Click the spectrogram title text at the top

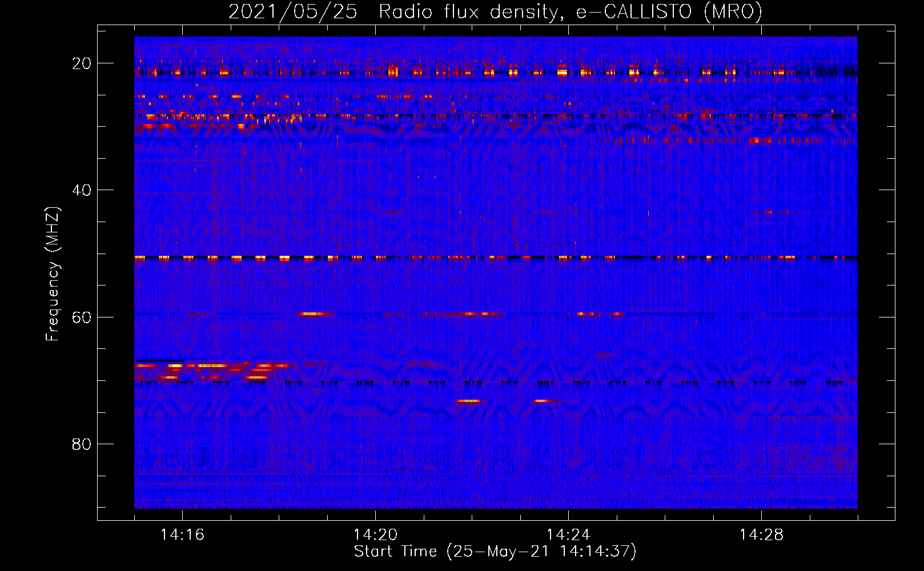tap(495, 11)
